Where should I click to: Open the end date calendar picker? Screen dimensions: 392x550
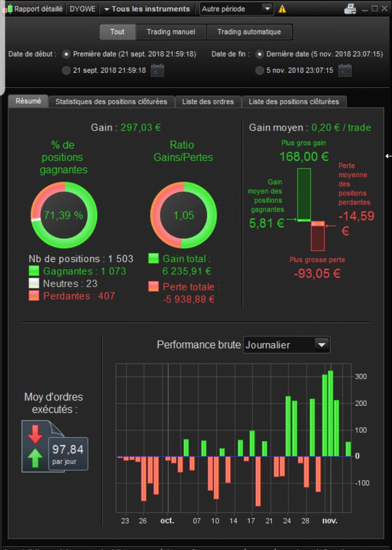pos(344,70)
